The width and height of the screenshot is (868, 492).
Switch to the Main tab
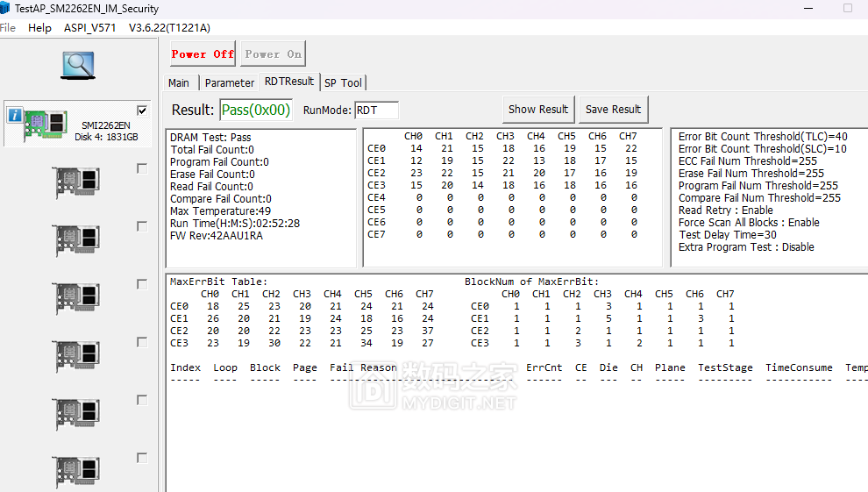(x=179, y=83)
